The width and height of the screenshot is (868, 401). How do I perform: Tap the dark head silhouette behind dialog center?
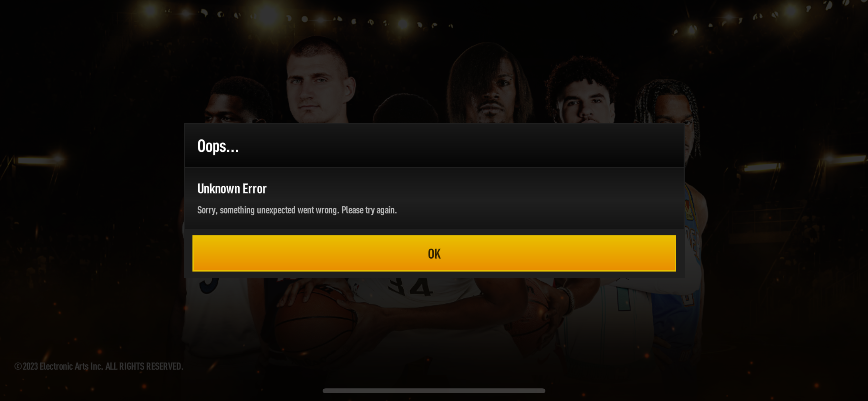(406, 108)
